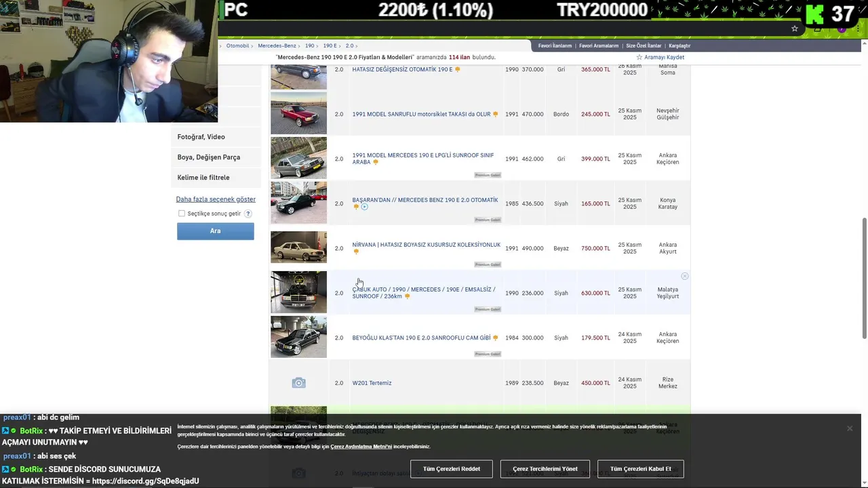The image size is (868, 488).
Task: Open thumbnail of BEYOĞLU KLAS'TAN listing
Action: tap(298, 337)
